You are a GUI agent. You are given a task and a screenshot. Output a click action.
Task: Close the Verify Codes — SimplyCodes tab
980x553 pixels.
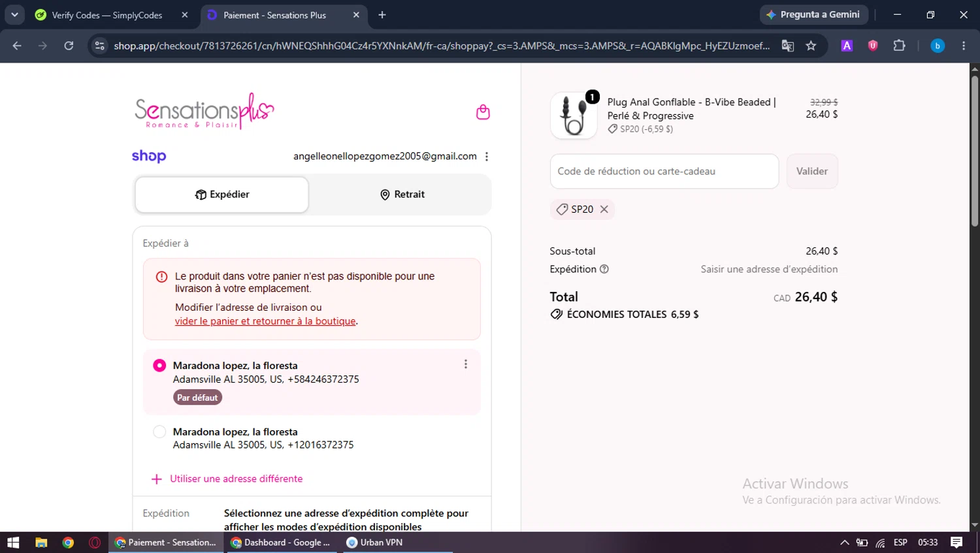coord(185,15)
